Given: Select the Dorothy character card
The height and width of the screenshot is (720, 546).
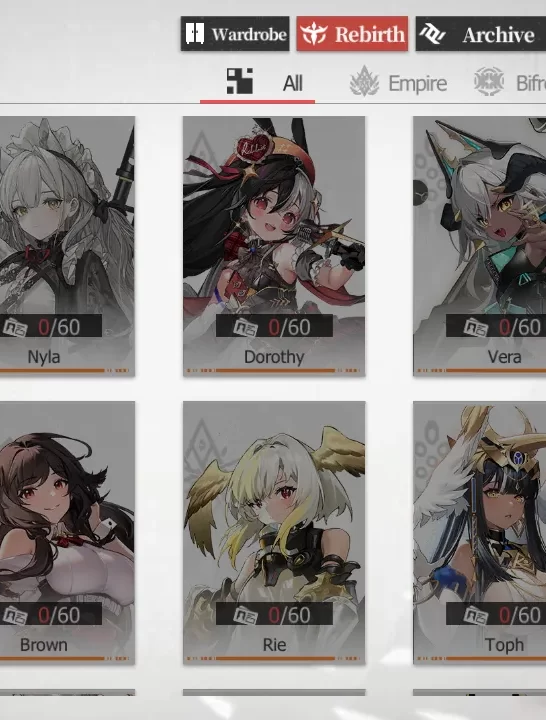Looking at the screenshot, I should (274, 246).
